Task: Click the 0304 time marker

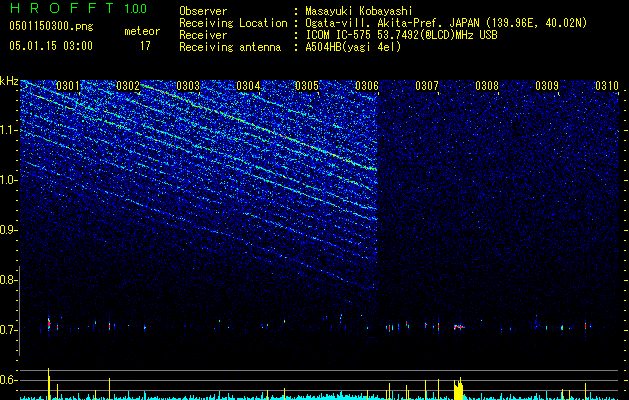Action: [x=248, y=86]
